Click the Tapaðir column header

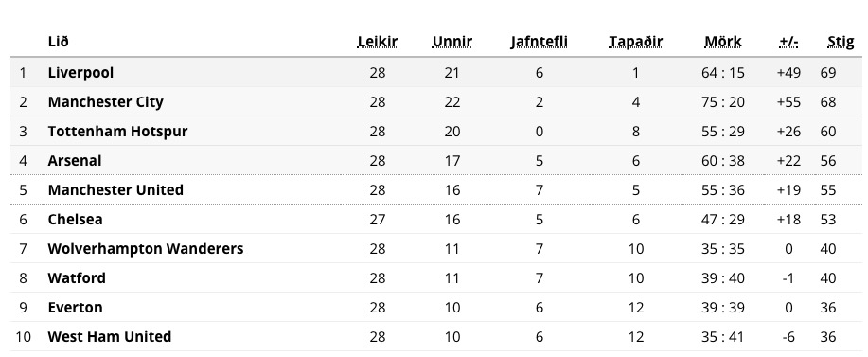635,42
